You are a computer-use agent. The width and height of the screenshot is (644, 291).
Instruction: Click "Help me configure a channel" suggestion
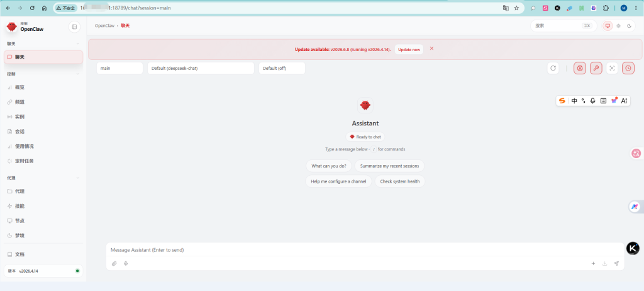pyautogui.click(x=338, y=181)
